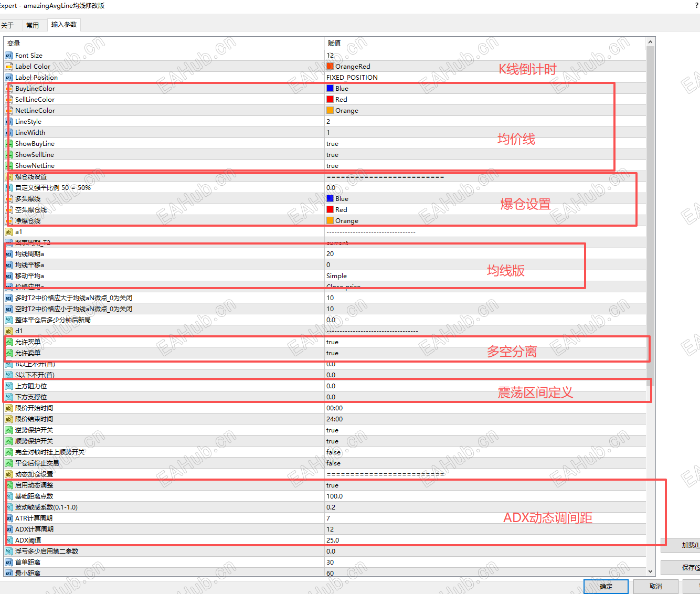Click the string icon beside 限价开始时间
The width and height of the screenshot is (700, 594).
coord(9,408)
